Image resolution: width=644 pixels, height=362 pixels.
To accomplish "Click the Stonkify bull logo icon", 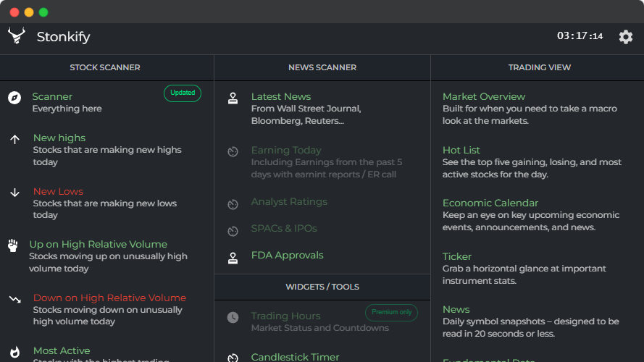I will 17,36.
